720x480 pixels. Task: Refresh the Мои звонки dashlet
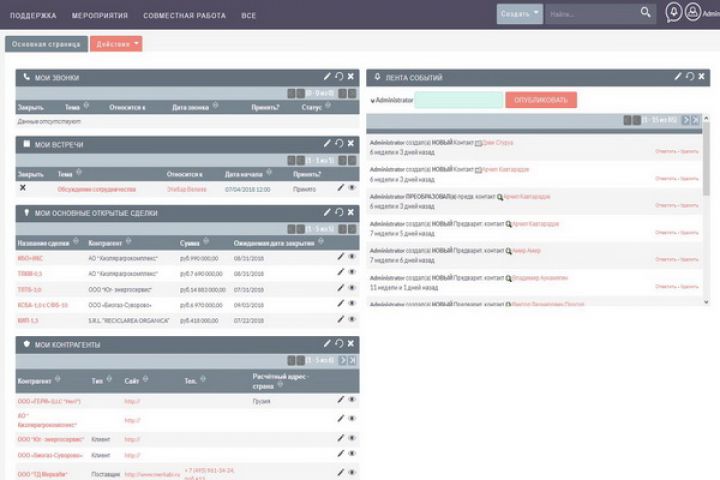[339, 77]
